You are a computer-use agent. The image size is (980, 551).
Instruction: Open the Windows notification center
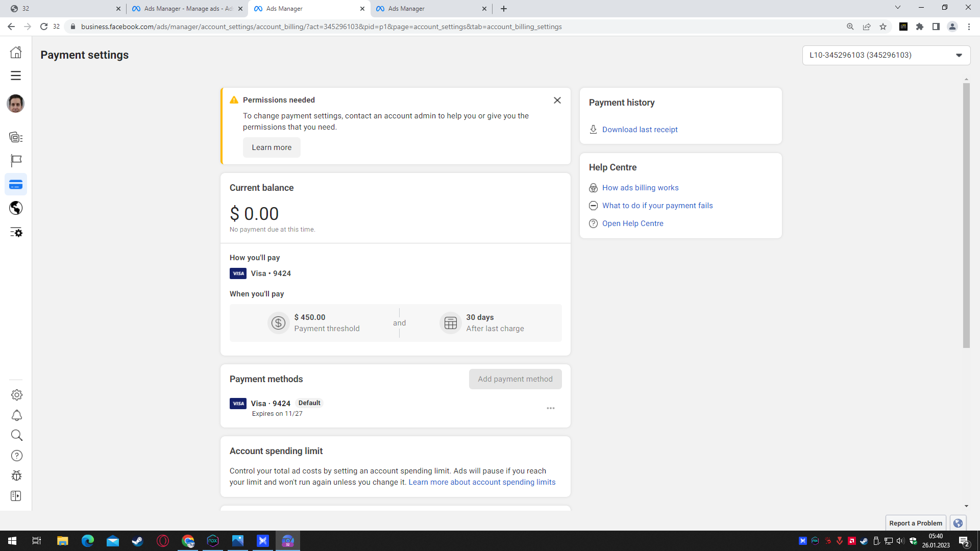(964, 541)
